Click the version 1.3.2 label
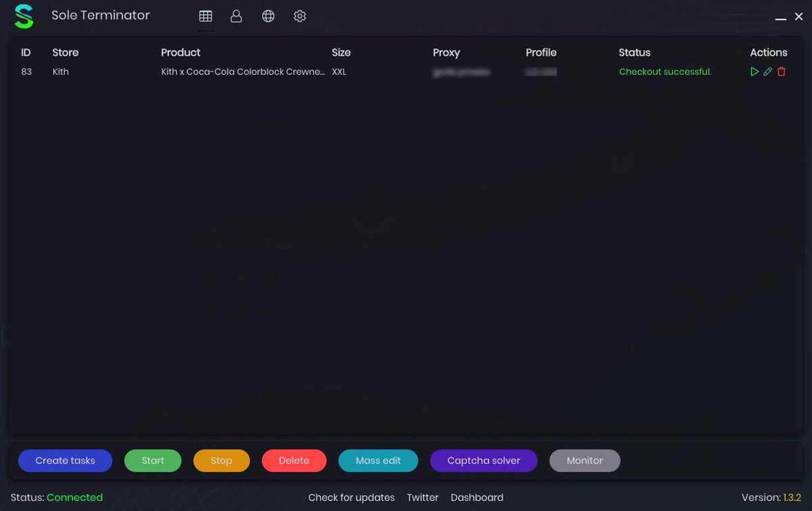 coord(792,497)
